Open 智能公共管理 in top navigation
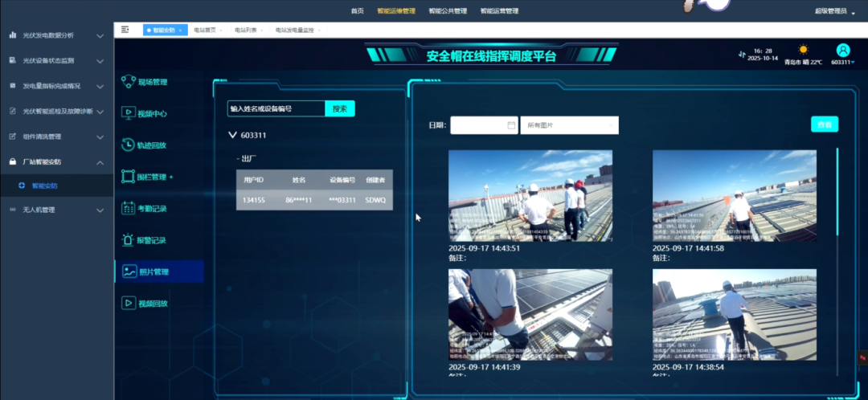Viewport: 868px width, 400px height. pos(448,11)
